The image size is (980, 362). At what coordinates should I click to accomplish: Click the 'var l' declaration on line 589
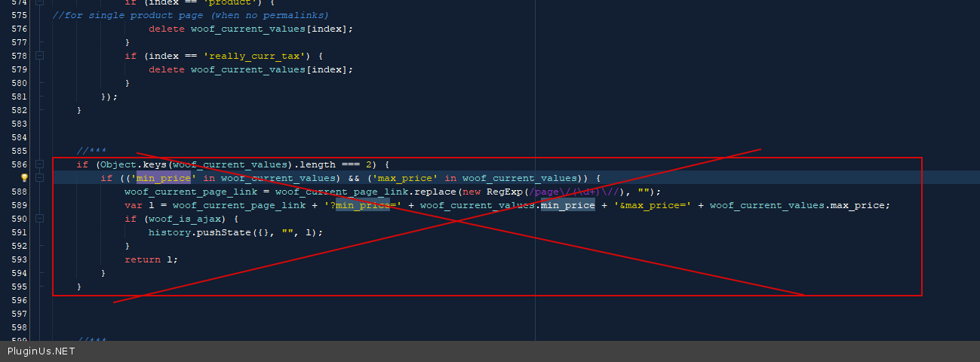point(140,205)
